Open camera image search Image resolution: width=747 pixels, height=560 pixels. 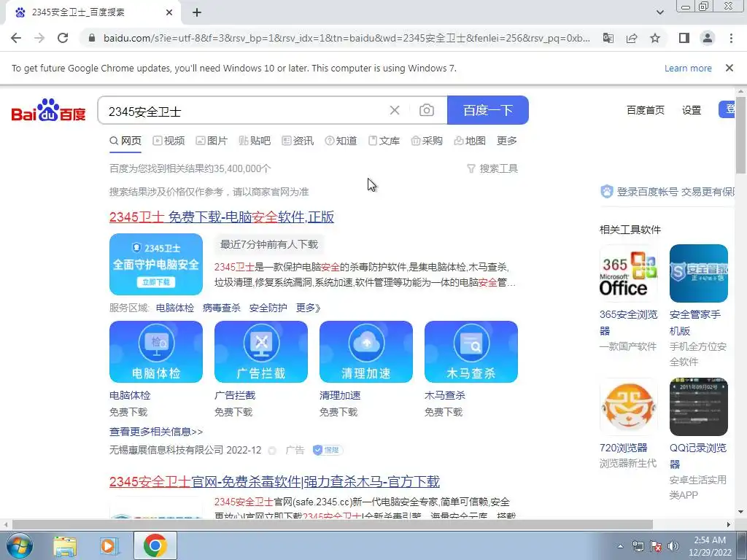click(426, 111)
